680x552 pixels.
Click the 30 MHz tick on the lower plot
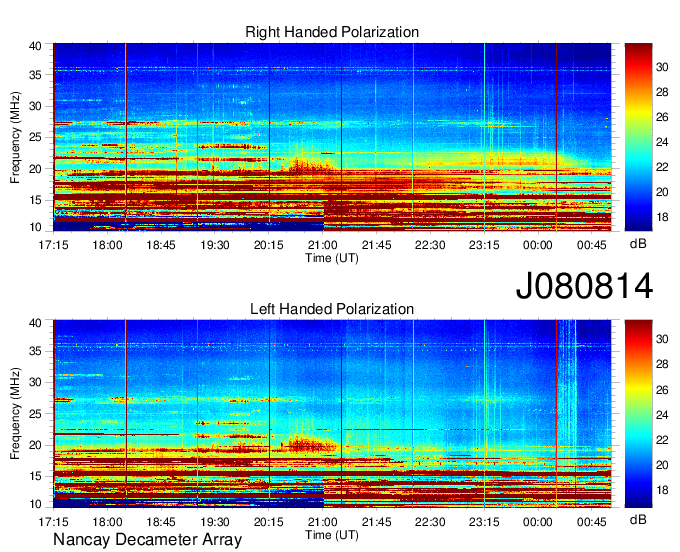(x=36, y=382)
